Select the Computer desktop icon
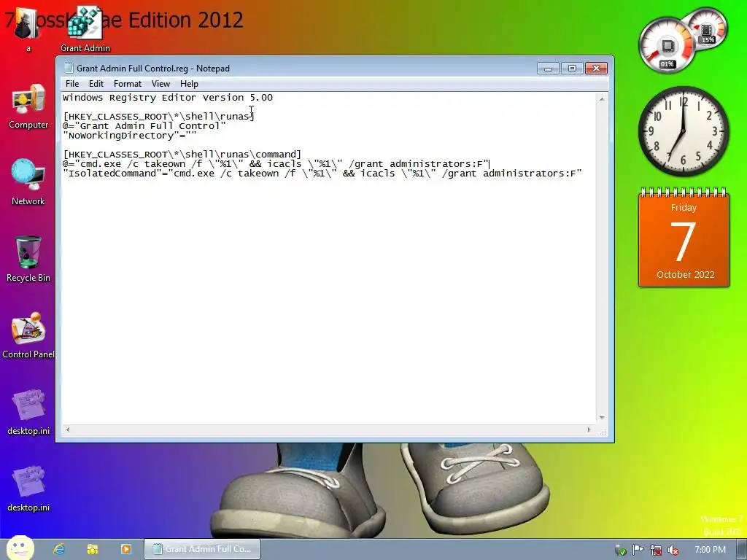This screenshot has height=560, width=747. [x=28, y=106]
